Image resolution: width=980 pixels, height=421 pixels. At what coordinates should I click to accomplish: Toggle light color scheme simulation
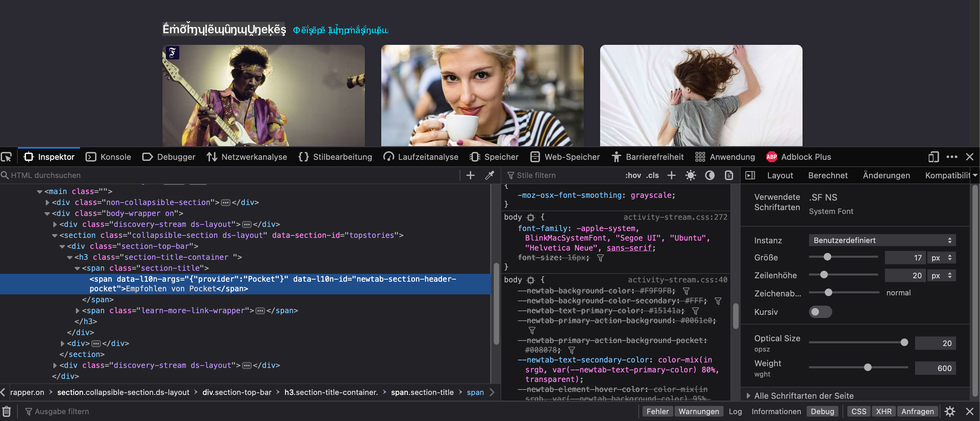click(691, 175)
